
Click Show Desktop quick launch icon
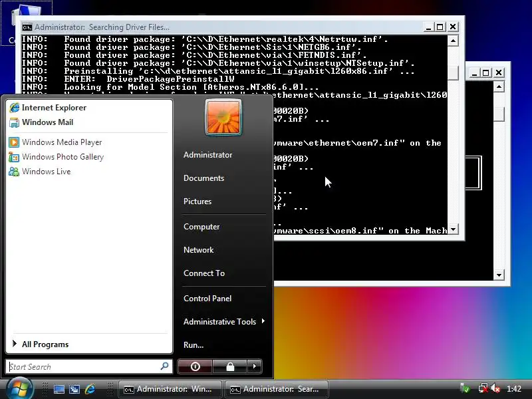coord(59,389)
